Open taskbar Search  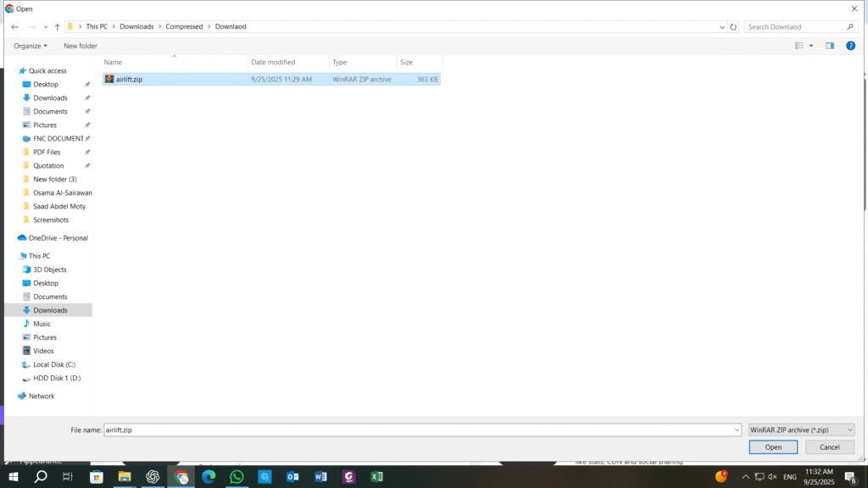click(41, 476)
